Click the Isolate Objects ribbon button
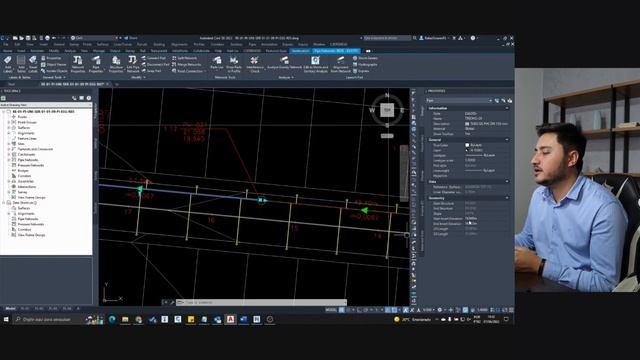640x360 pixels. tap(54, 71)
